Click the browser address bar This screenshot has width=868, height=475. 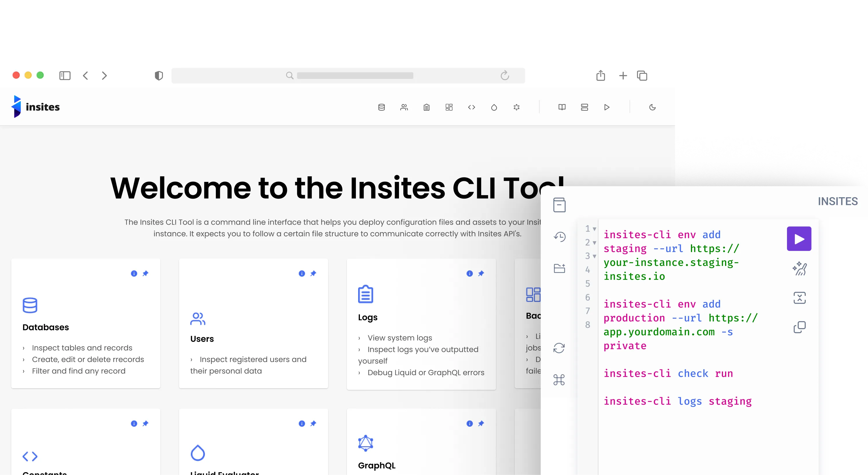tap(348, 75)
